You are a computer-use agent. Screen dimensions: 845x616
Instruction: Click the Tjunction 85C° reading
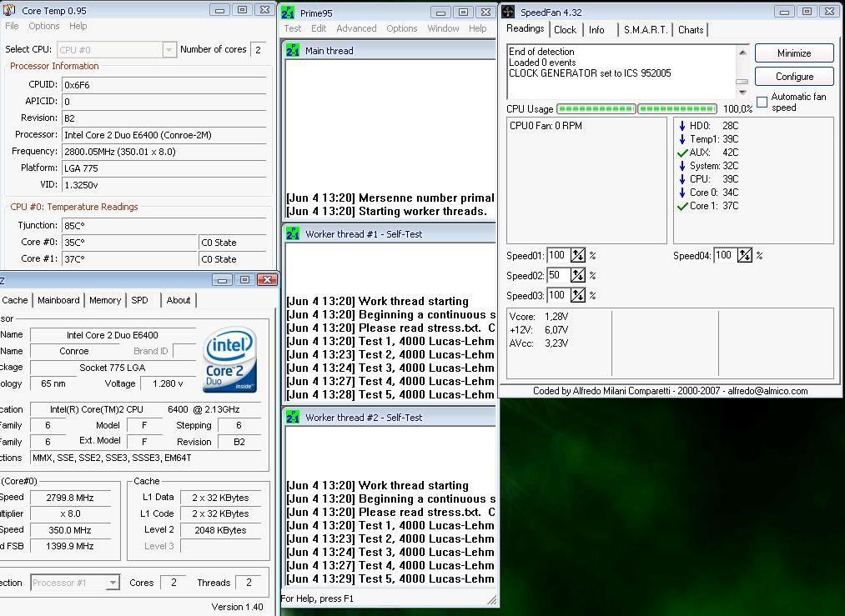(164, 226)
